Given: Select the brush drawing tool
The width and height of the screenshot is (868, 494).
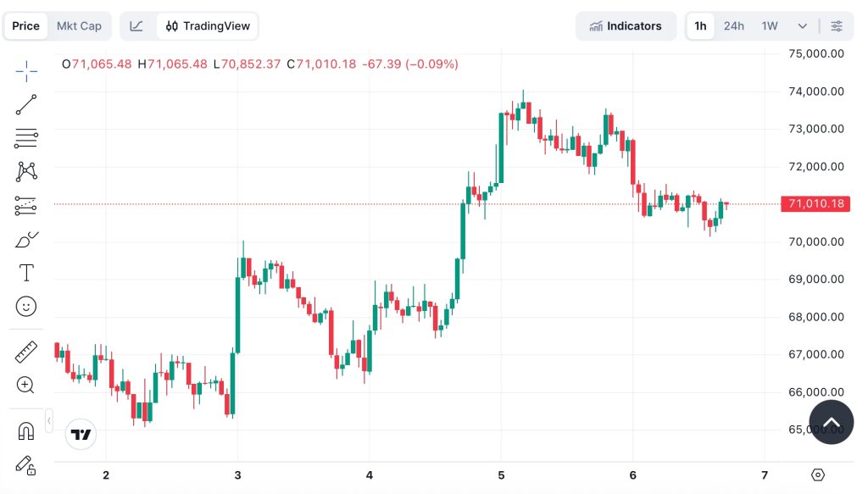Looking at the screenshot, I should point(25,239).
